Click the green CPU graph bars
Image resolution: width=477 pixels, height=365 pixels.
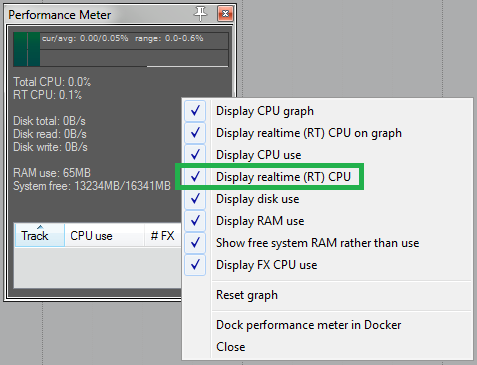click(27, 49)
